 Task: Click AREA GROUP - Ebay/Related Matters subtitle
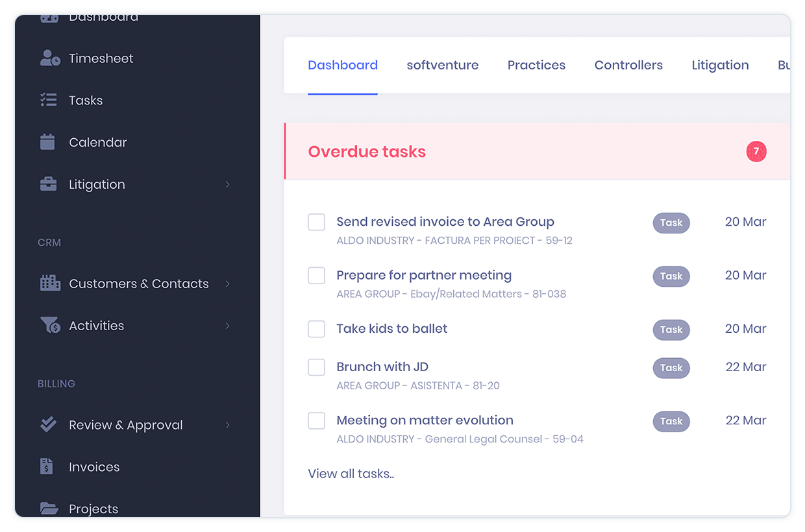[x=451, y=294]
